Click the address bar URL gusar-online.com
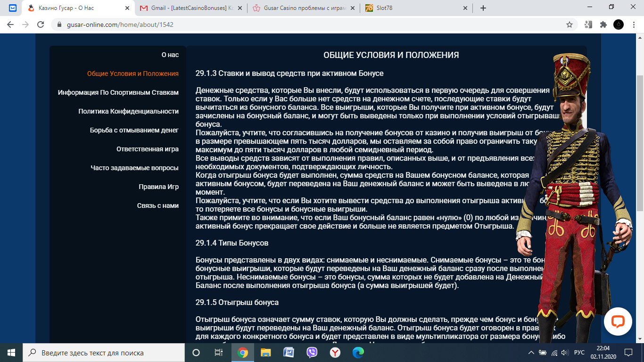This screenshot has height=362, width=644. [x=120, y=25]
